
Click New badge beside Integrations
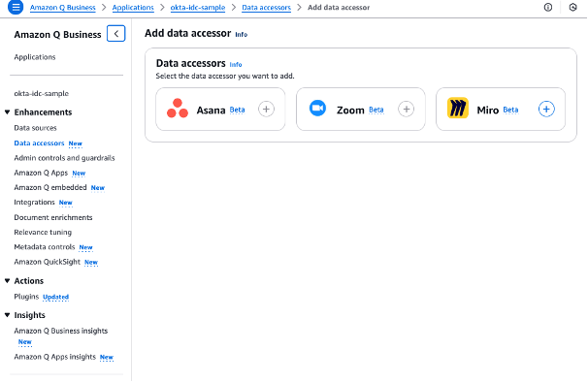click(x=66, y=203)
